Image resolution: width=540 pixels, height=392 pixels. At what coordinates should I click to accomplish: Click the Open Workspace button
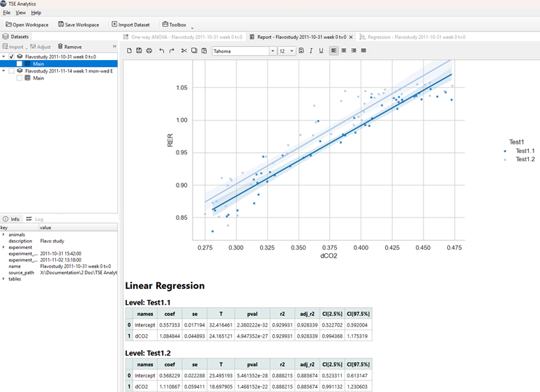click(27, 24)
